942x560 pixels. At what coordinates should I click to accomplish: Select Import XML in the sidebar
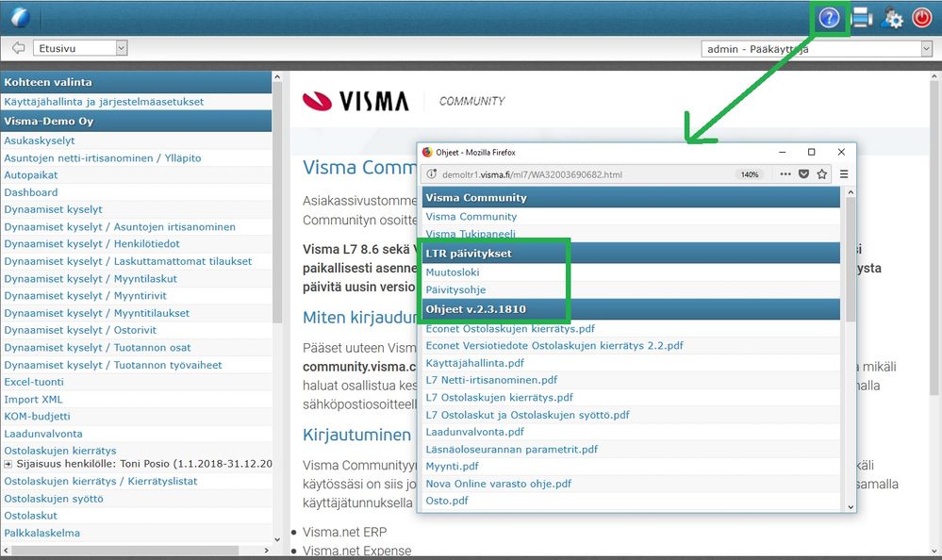34,399
